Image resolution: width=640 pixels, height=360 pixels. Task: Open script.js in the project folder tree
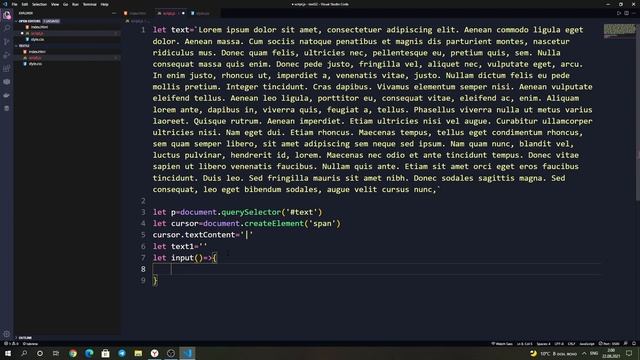tap(35, 58)
